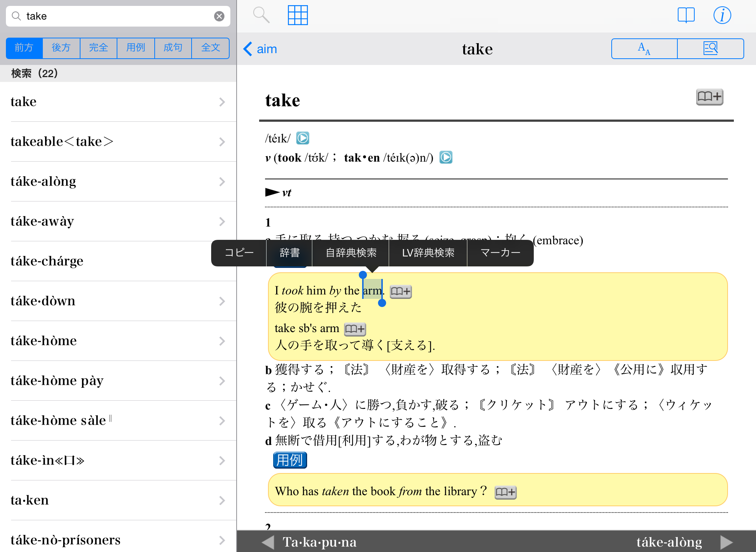Open in-page search icon button
Image resolution: width=756 pixels, height=552 pixels.
710,49
